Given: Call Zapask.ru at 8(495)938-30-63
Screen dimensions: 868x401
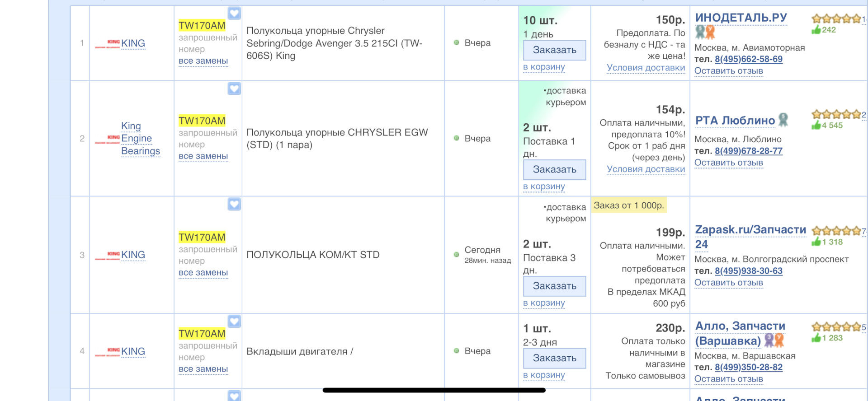Looking at the screenshot, I should coord(749,271).
